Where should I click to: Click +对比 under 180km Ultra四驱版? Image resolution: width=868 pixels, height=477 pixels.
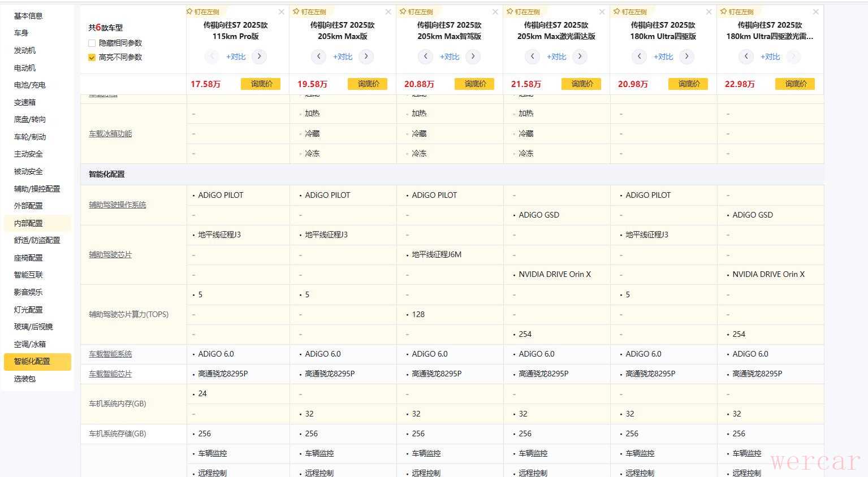(x=663, y=57)
